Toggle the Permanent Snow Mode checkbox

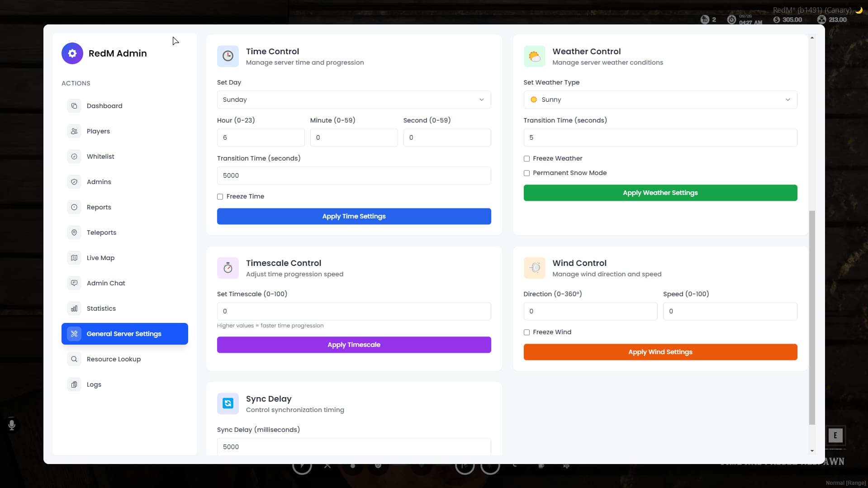tap(526, 173)
